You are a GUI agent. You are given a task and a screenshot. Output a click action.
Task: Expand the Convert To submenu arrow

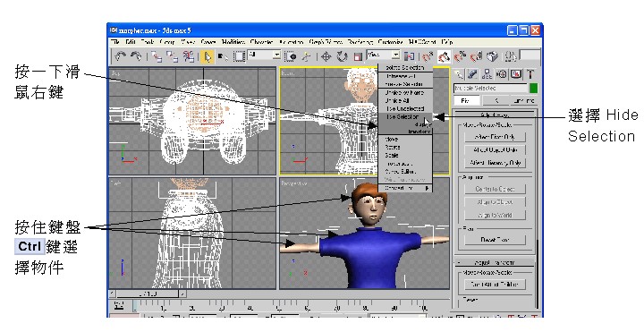click(428, 188)
